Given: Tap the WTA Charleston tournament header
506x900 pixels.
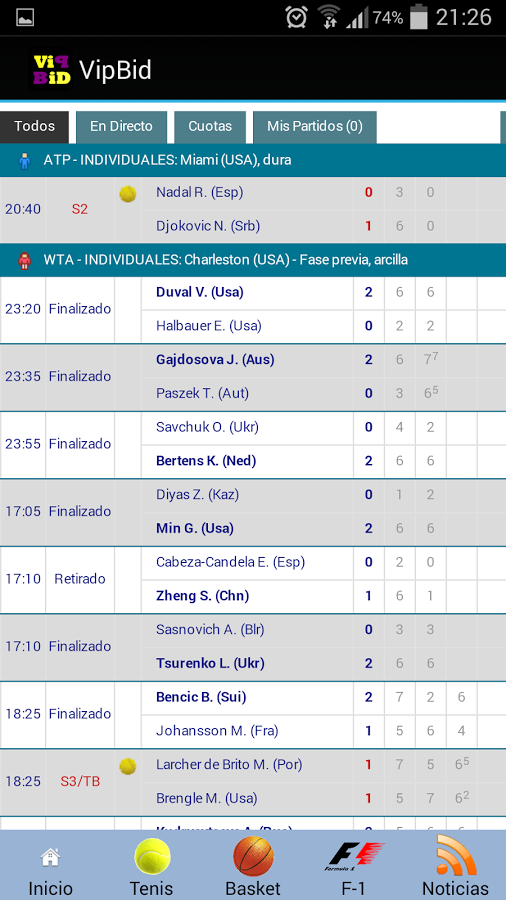Looking at the screenshot, I should click(x=253, y=260).
